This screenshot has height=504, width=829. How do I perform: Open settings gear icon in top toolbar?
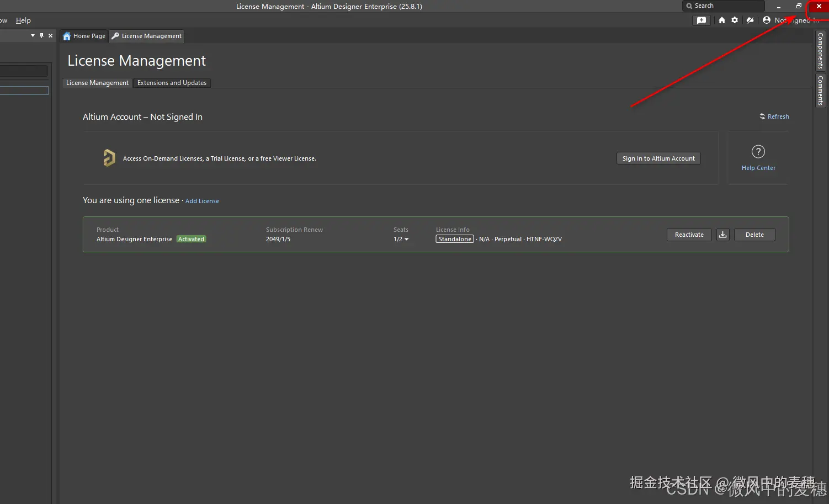click(x=735, y=20)
